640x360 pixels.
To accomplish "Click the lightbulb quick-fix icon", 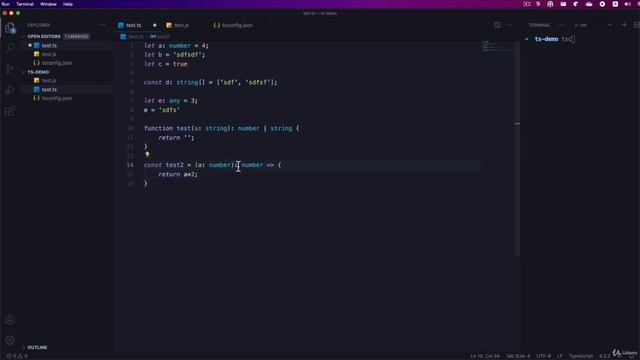I will [147, 155].
